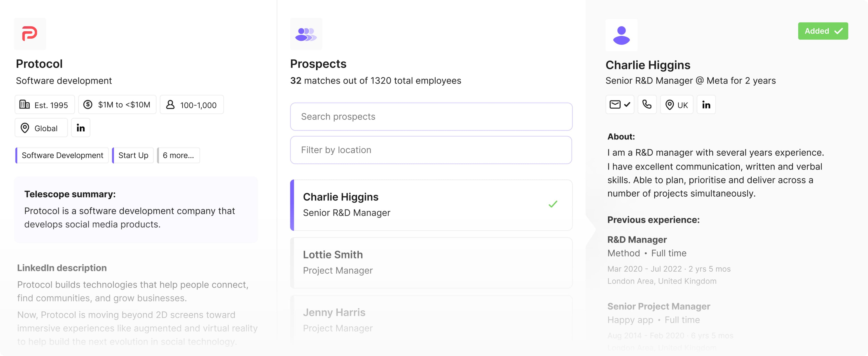
Task: Click the phone icon on Charlie's profile
Action: pyautogui.click(x=647, y=105)
